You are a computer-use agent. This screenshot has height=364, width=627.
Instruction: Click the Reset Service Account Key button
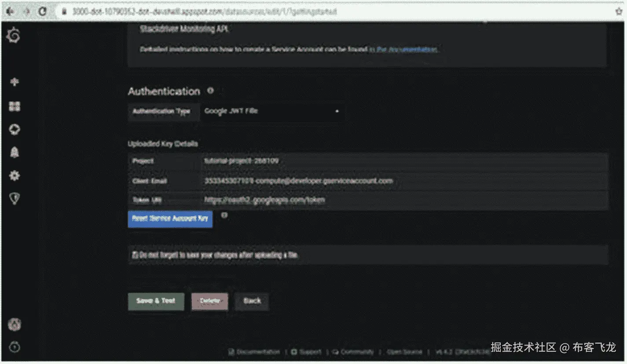pos(170,219)
